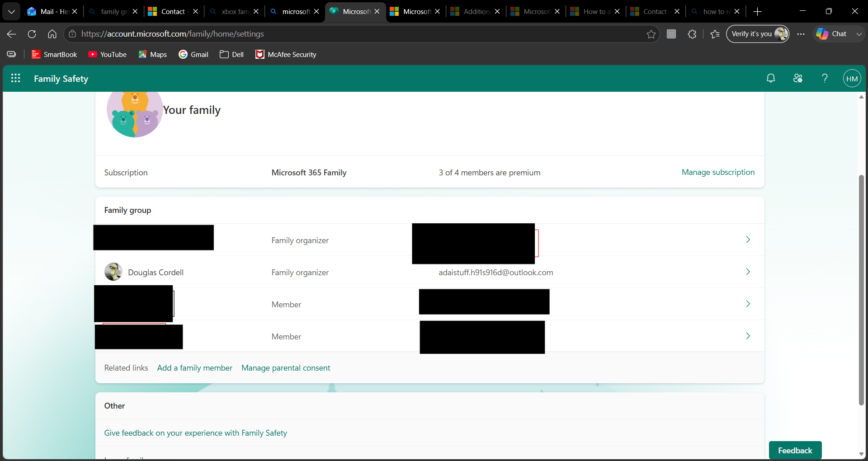Open the YouTube bookmark
This screenshot has width=868, height=461.
(x=108, y=54)
